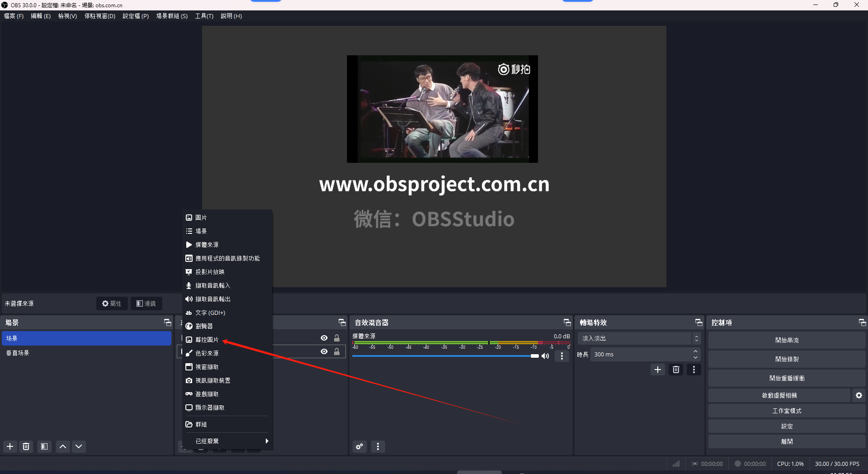The width and height of the screenshot is (868, 474).
Task: Open the 說明 (H) menu
Action: click(x=231, y=16)
